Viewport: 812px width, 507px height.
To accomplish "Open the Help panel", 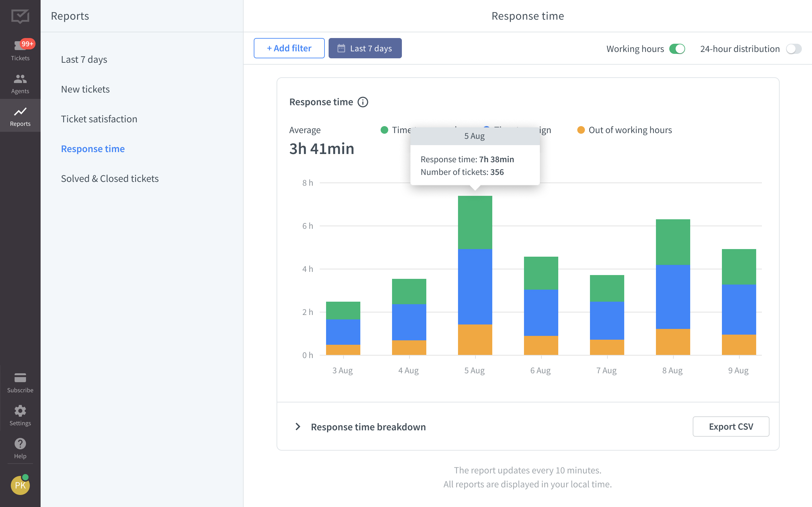I will click(20, 447).
